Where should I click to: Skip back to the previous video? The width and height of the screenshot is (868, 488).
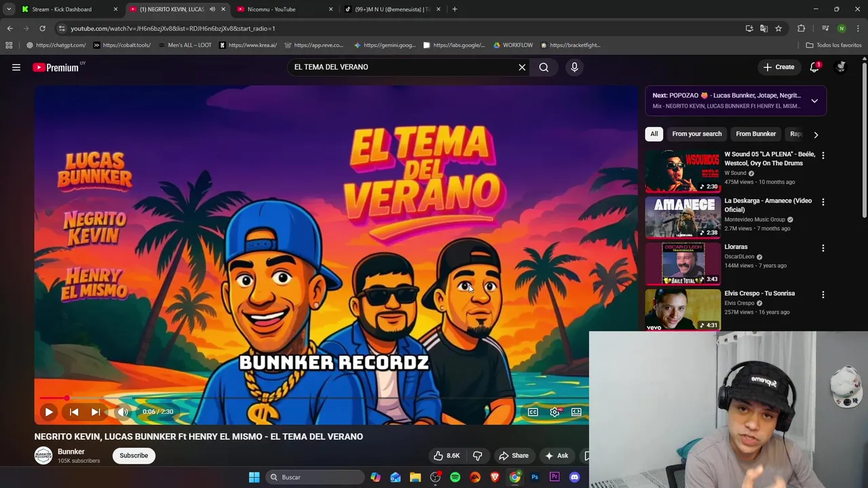click(x=74, y=411)
